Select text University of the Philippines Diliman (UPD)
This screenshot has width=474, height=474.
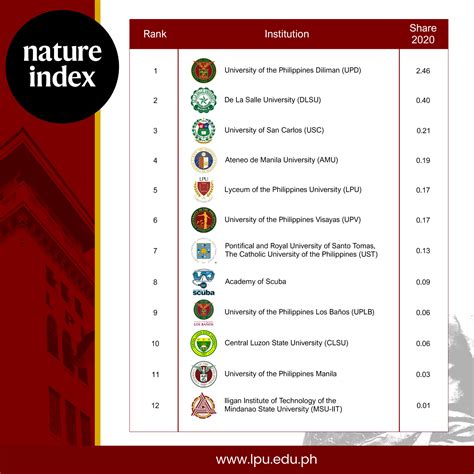[x=293, y=70]
